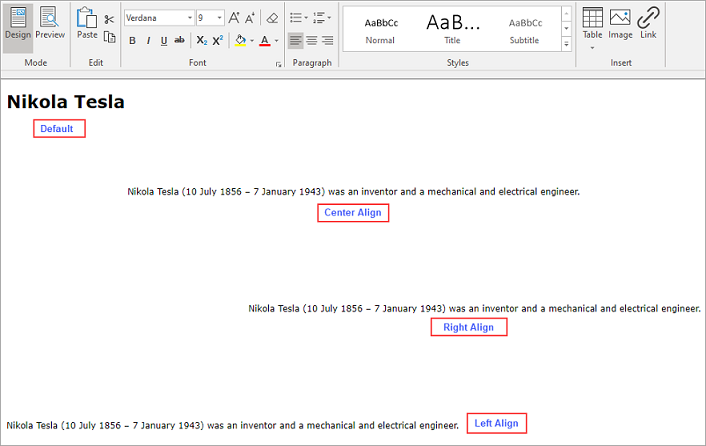706x446 pixels.
Task: Apply the Subtitle style
Action: pos(525,28)
